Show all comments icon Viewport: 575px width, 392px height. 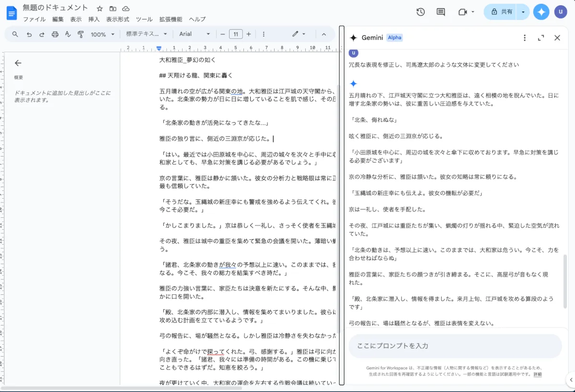[x=441, y=12]
